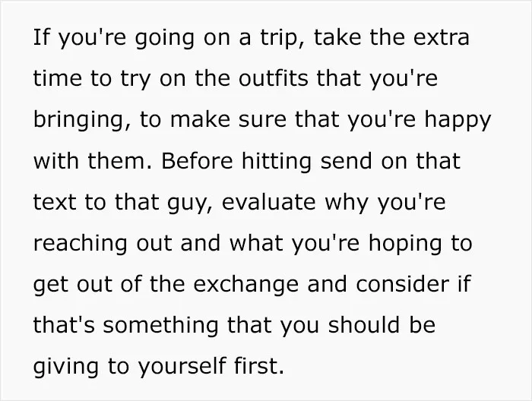The height and width of the screenshot is (401, 532).
Task: Select the word "guy" in the text
Action: [189, 203]
